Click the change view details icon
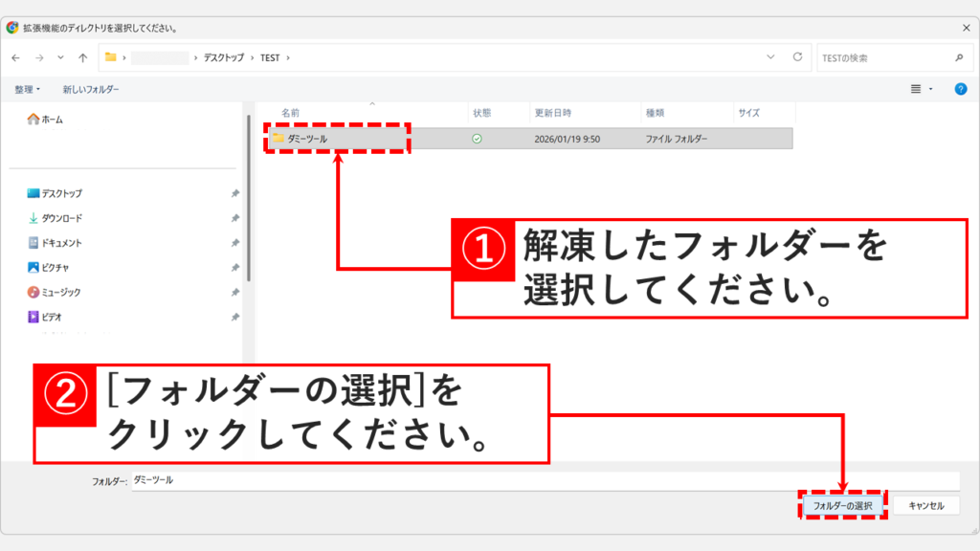This screenshot has width=980, height=551. coord(916,88)
